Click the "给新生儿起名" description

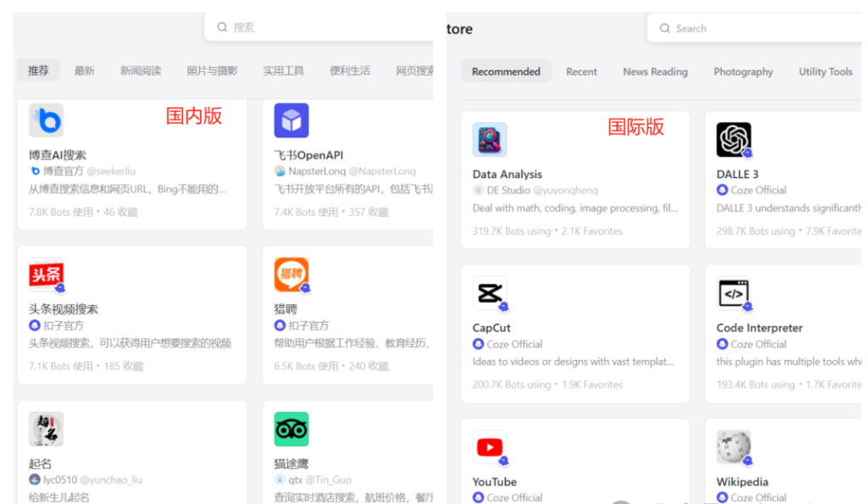pos(58,497)
